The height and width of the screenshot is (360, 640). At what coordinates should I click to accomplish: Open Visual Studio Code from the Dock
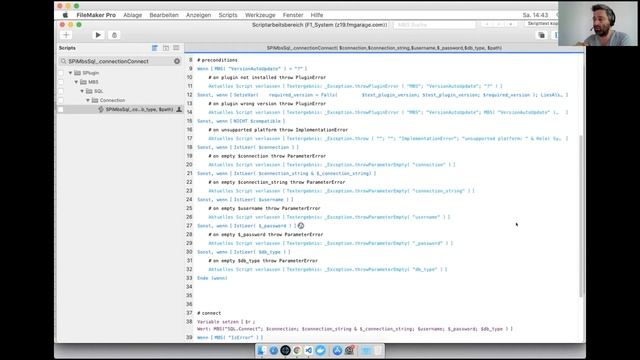click(309, 350)
